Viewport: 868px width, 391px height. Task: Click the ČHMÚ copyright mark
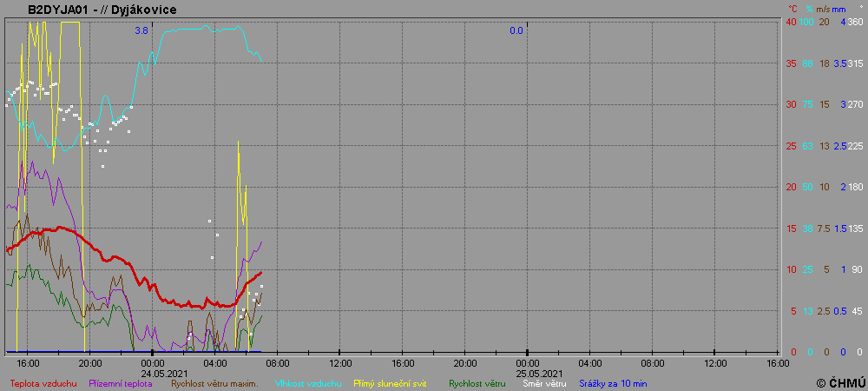click(840, 382)
